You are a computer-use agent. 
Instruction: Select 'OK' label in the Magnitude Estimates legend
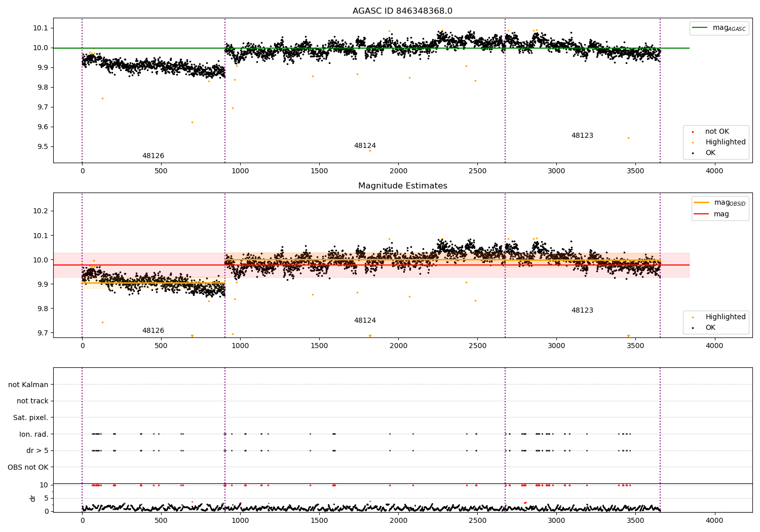[x=710, y=328]
